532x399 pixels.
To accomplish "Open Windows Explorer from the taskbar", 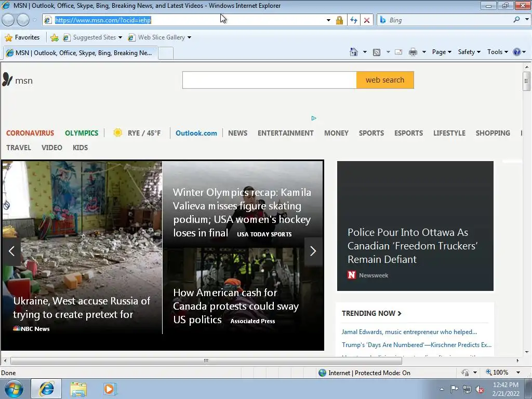I will (78, 389).
